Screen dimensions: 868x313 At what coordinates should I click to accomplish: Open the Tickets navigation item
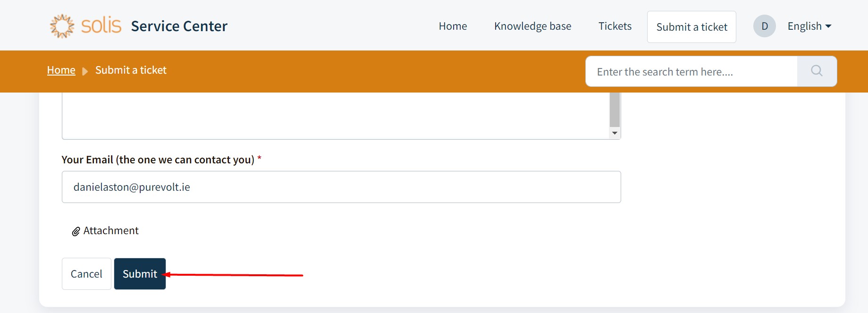pos(615,26)
